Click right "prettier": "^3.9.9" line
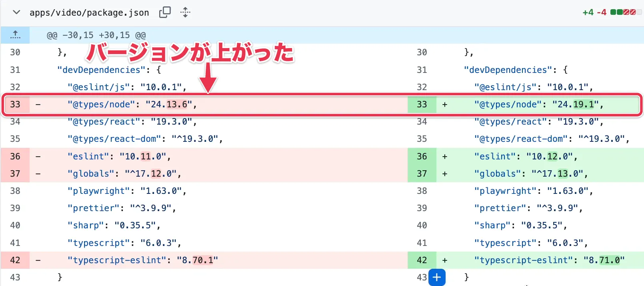Image resolution: width=644 pixels, height=286 pixels. pyautogui.click(x=528, y=208)
